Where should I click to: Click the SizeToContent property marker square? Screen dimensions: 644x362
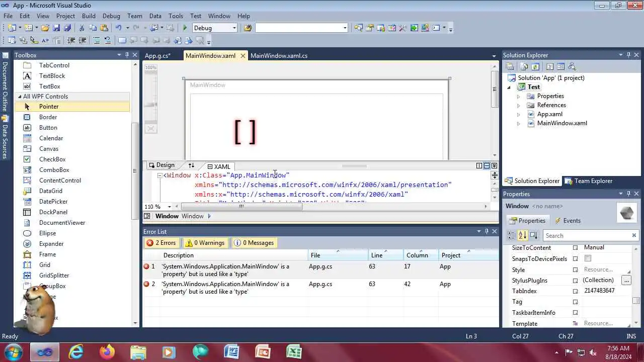pyautogui.click(x=575, y=248)
